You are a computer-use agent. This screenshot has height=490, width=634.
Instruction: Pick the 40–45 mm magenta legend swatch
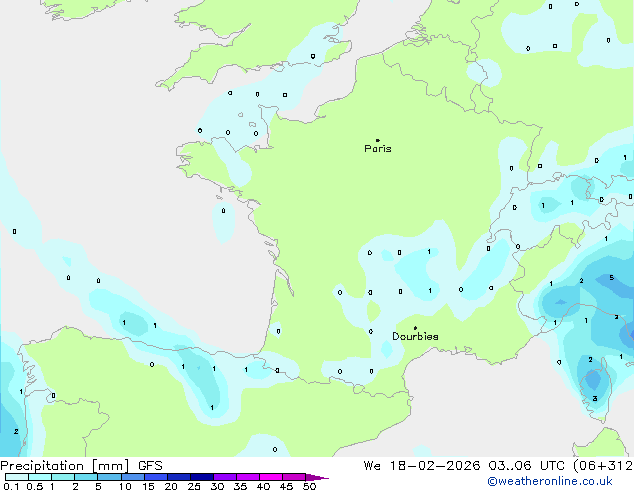click(271, 477)
